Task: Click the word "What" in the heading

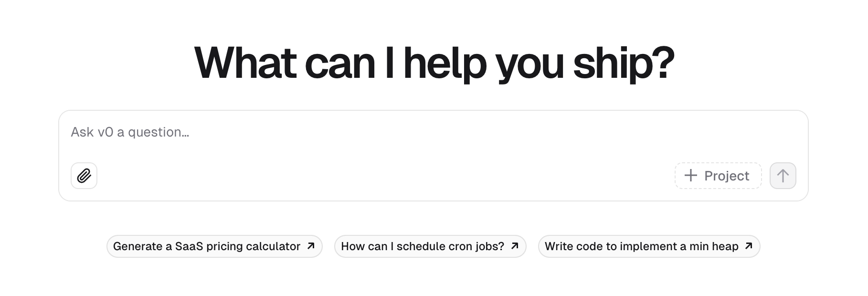Action: pyautogui.click(x=245, y=63)
